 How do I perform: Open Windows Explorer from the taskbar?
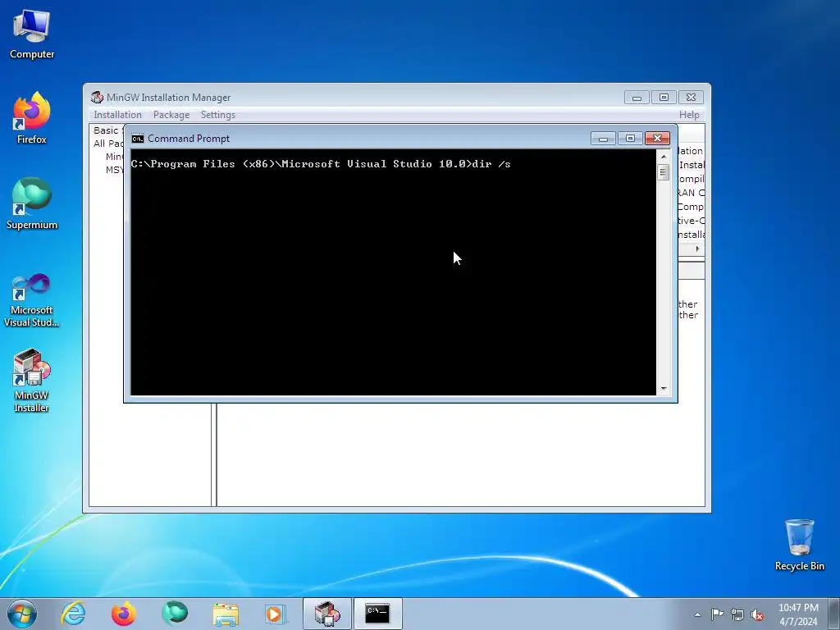click(x=226, y=614)
